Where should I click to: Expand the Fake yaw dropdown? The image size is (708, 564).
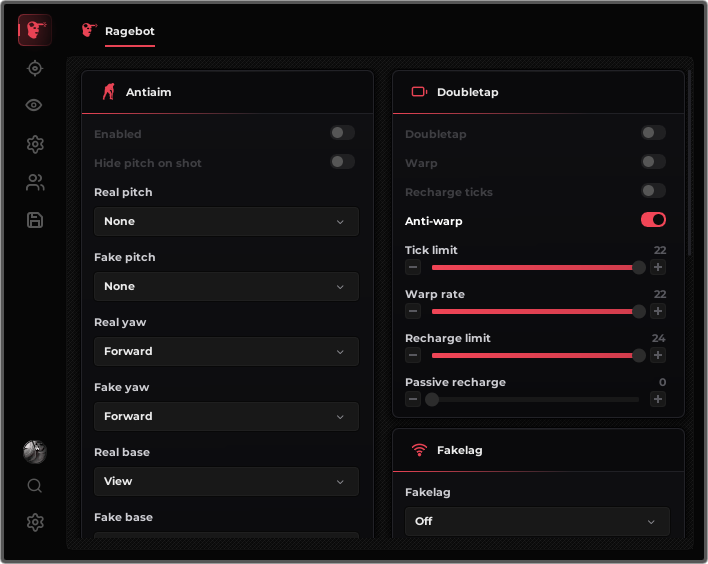tap(226, 416)
